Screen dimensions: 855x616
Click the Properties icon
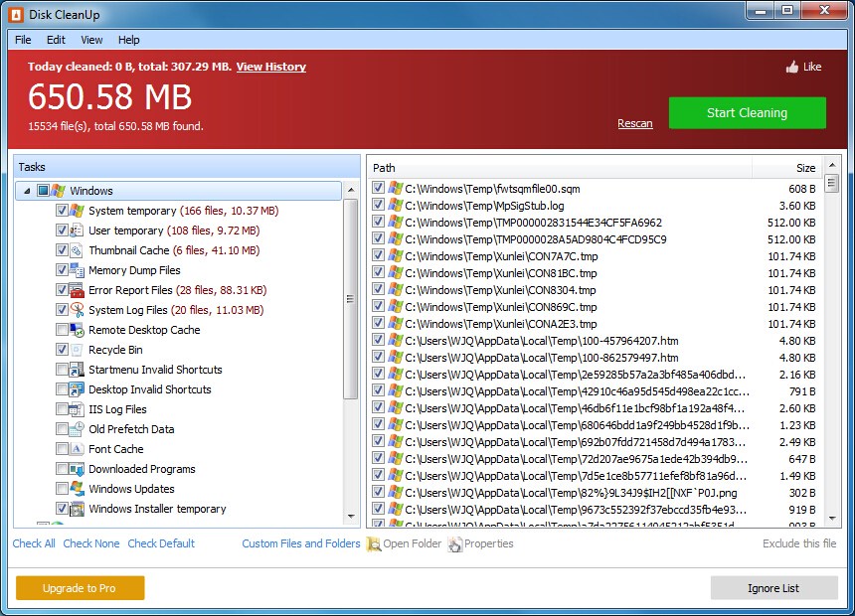tap(454, 544)
